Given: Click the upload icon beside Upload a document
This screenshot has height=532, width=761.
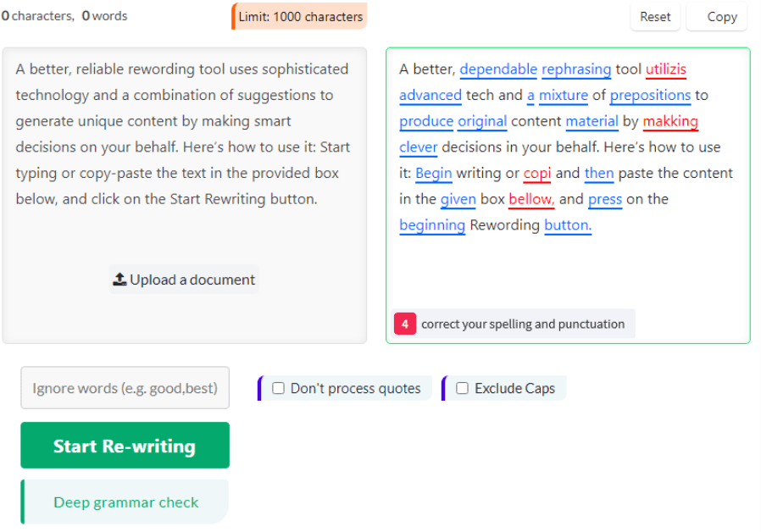Looking at the screenshot, I should click(x=119, y=280).
